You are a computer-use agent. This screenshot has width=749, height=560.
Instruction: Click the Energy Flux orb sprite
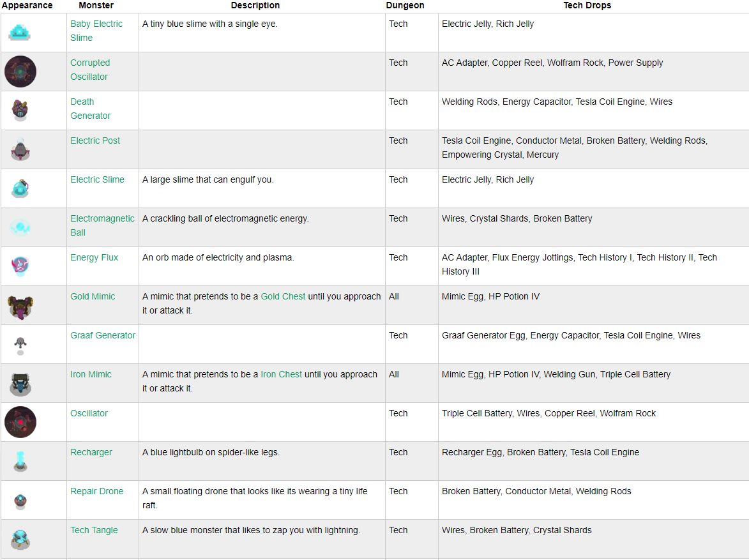(20, 266)
